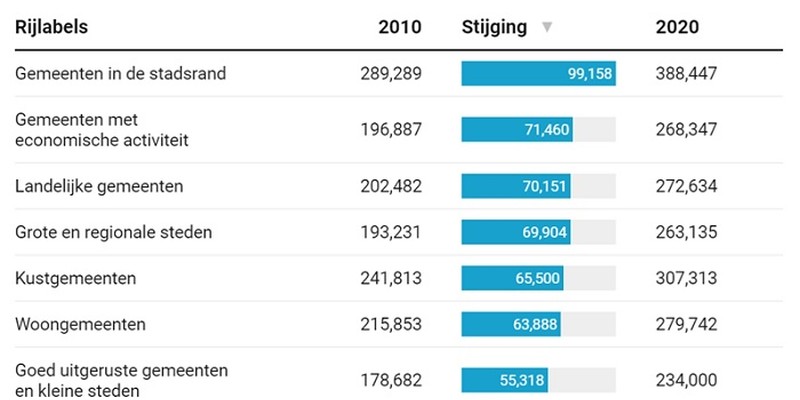Click the Kustgemeenten 65,500 bar
The image size is (800, 400).
[x=512, y=278]
